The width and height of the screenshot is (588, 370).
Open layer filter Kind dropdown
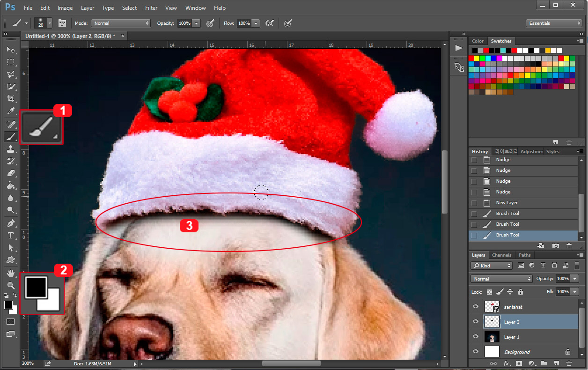[x=492, y=266]
